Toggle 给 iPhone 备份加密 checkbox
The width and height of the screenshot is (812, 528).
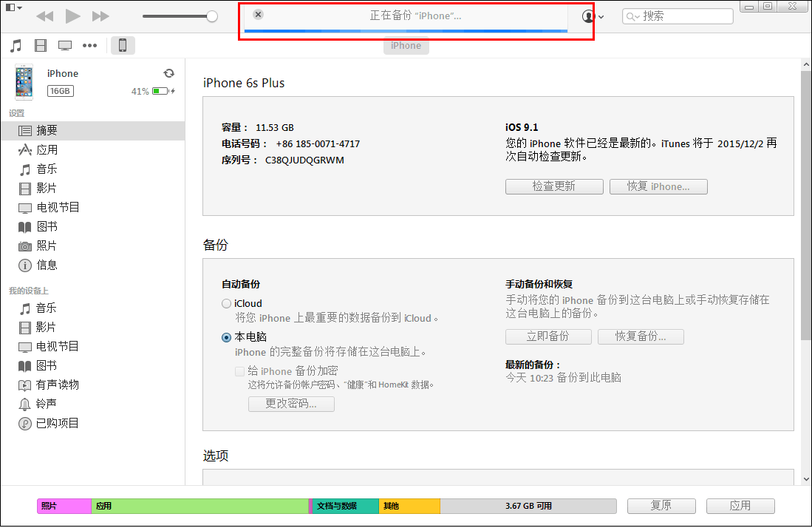(x=239, y=371)
